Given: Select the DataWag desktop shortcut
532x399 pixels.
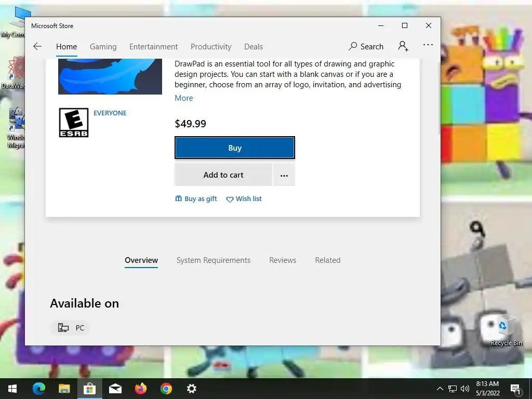Looking at the screenshot, I should (13, 73).
